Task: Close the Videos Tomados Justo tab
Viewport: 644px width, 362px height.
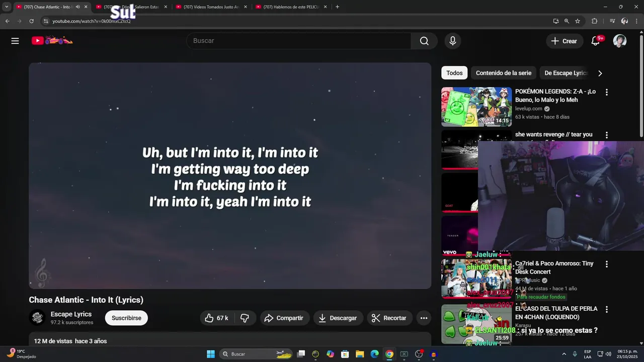Action: click(246, 7)
